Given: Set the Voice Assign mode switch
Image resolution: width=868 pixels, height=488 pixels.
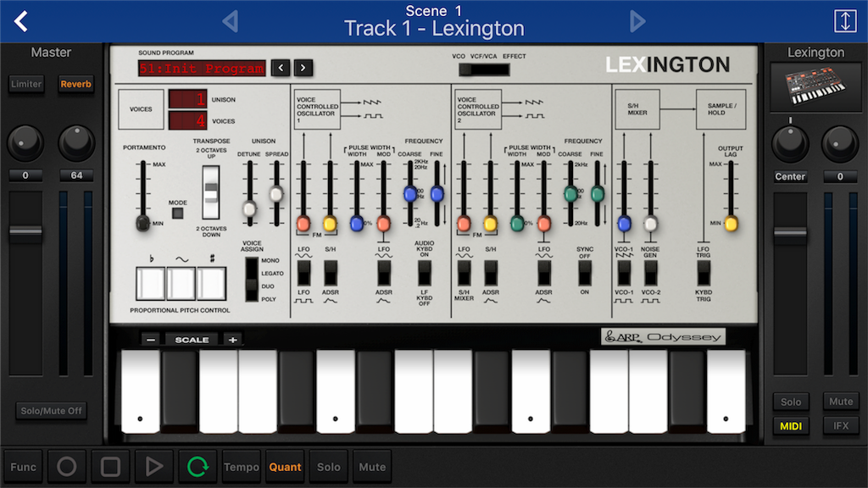Looking at the screenshot, I should click(252, 280).
